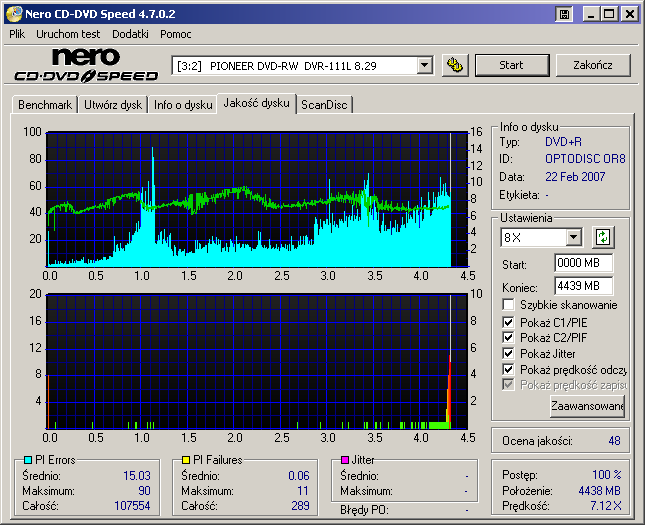Click the position value 4438 MB

tap(599, 491)
